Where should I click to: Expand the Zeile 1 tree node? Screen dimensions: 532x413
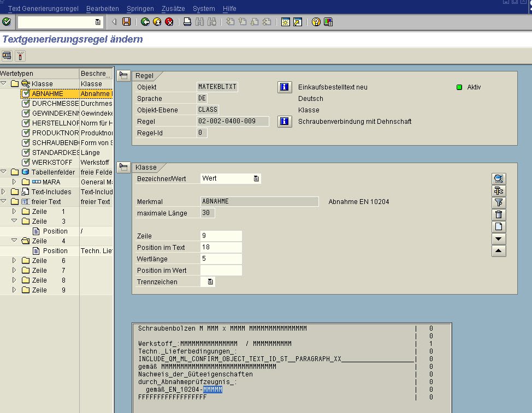pos(14,212)
